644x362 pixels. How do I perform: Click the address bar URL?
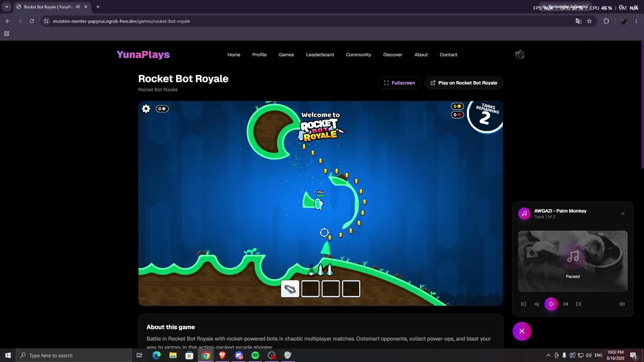click(x=121, y=21)
